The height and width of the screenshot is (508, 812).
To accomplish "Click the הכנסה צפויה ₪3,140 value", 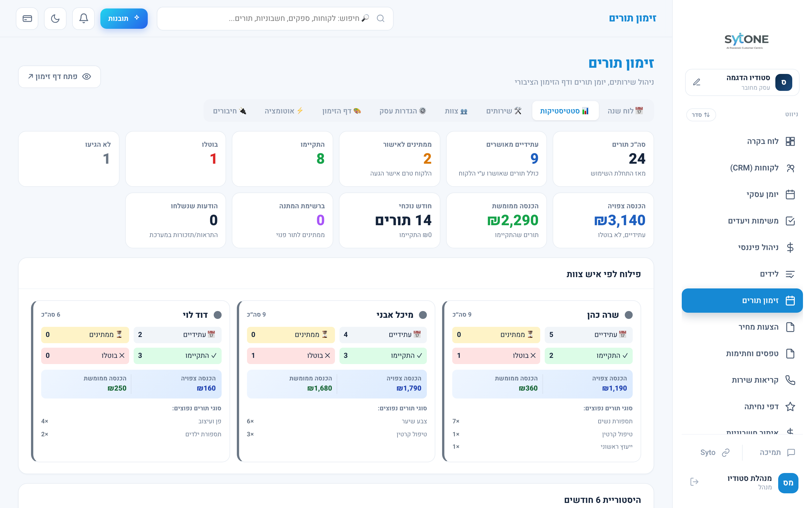I will pos(619,220).
